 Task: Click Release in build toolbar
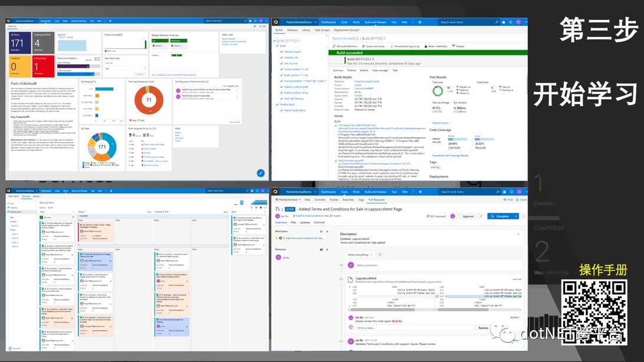(x=458, y=47)
